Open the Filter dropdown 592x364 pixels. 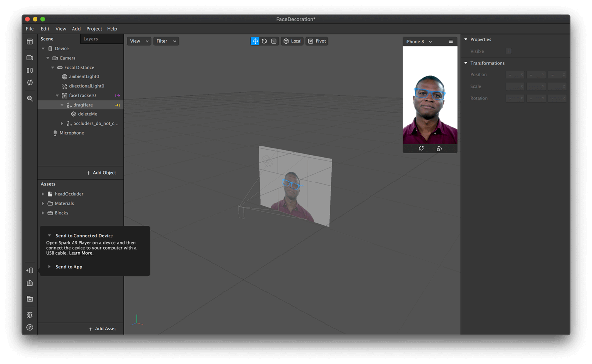click(166, 41)
